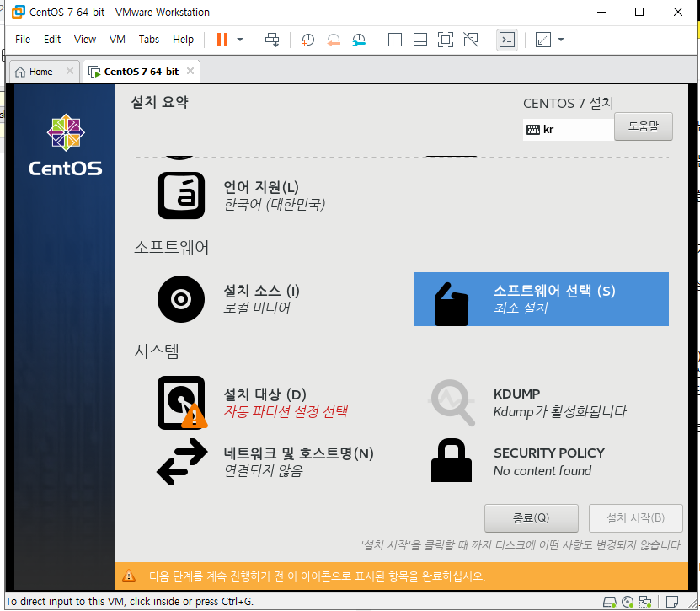Open 소프트웨어 선택 (S) software selection

tap(542, 299)
